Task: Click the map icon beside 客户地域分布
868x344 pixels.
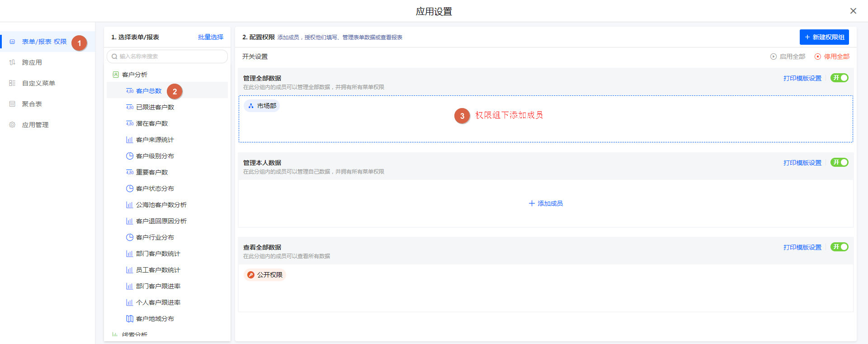Action: 129,319
